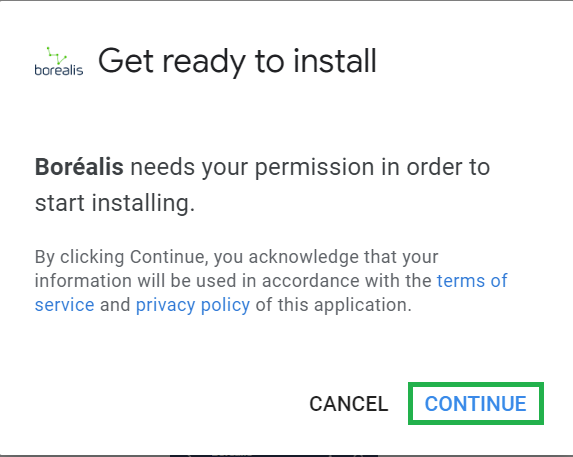Open the 'terms of' link text
The width and height of the screenshot is (573, 457).
(472, 281)
